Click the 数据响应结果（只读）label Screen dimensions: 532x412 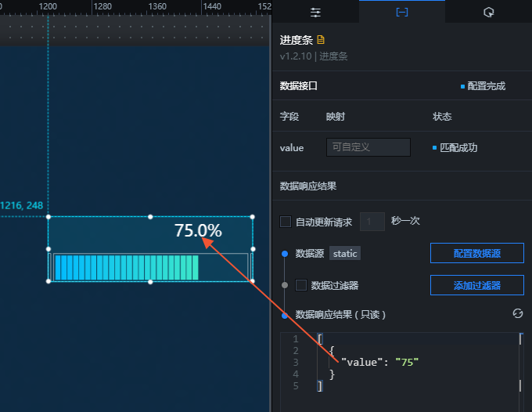pyautogui.click(x=340, y=315)
